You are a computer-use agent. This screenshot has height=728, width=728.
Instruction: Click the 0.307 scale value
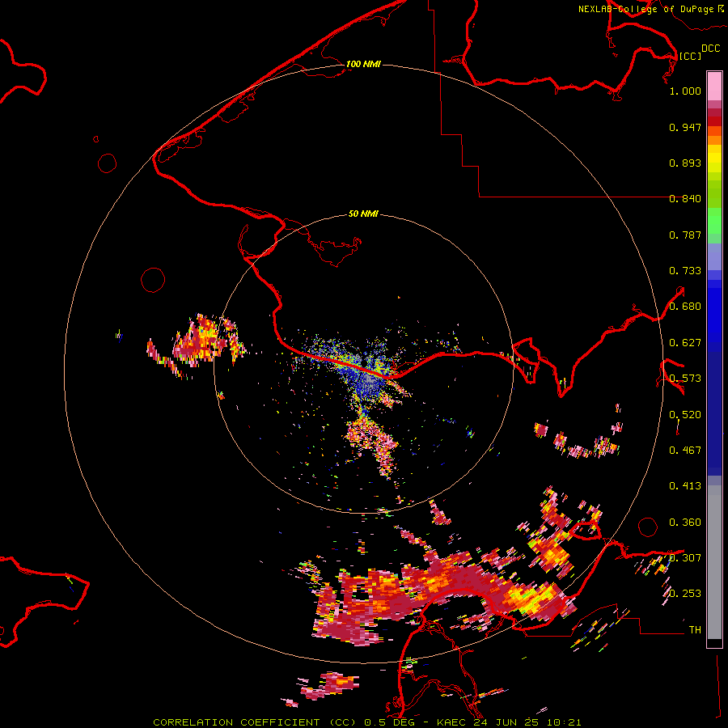685,558
